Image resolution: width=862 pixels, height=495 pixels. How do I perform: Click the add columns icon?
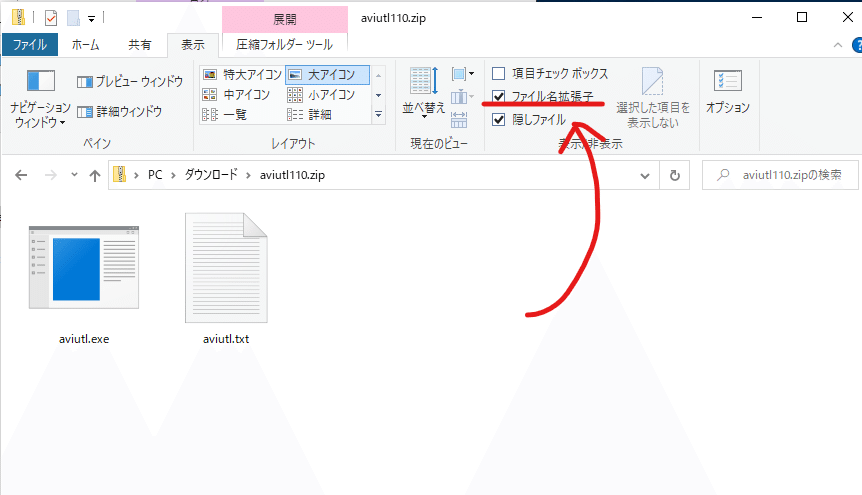(462, 97)
